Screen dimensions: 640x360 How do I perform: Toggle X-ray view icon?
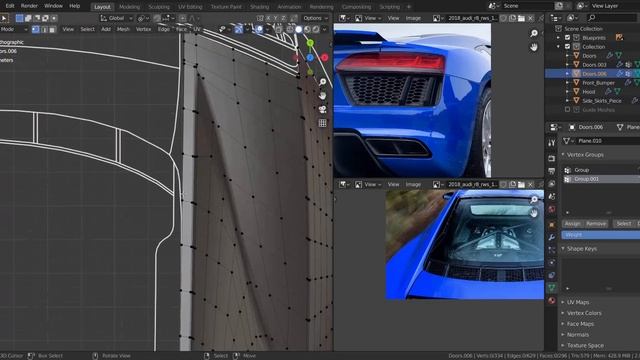[x=278, y=29]
